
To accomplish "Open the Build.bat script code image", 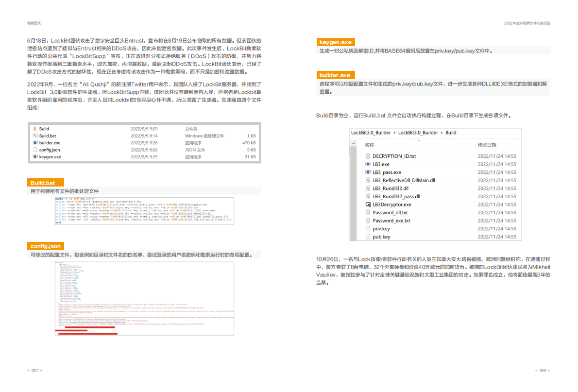I will 145,210.
